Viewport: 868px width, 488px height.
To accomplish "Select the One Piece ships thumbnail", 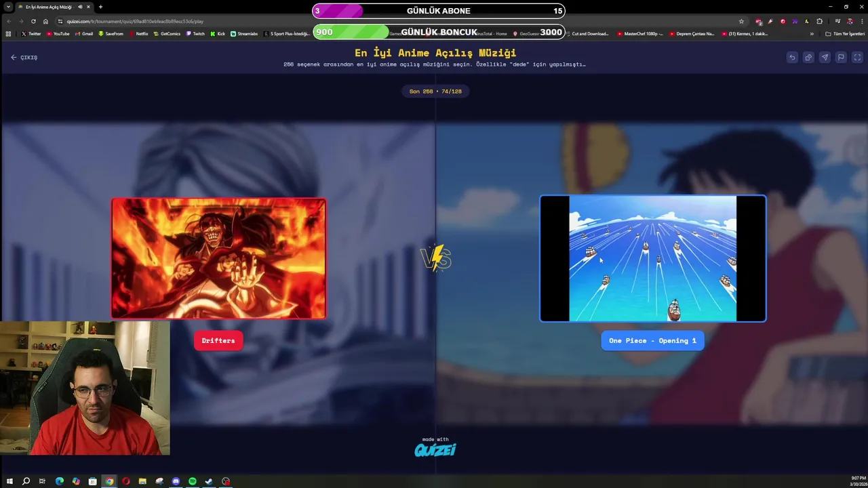I will [x=652, y=258].
